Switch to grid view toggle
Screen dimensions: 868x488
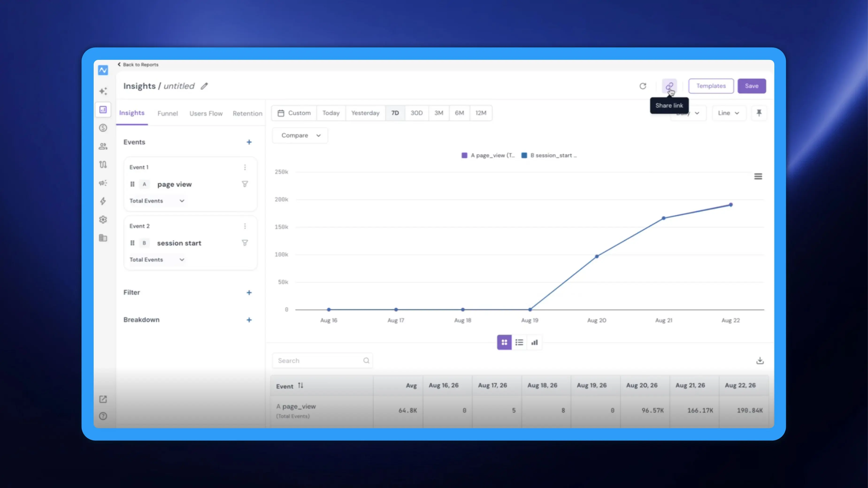(x=504, y=343)
